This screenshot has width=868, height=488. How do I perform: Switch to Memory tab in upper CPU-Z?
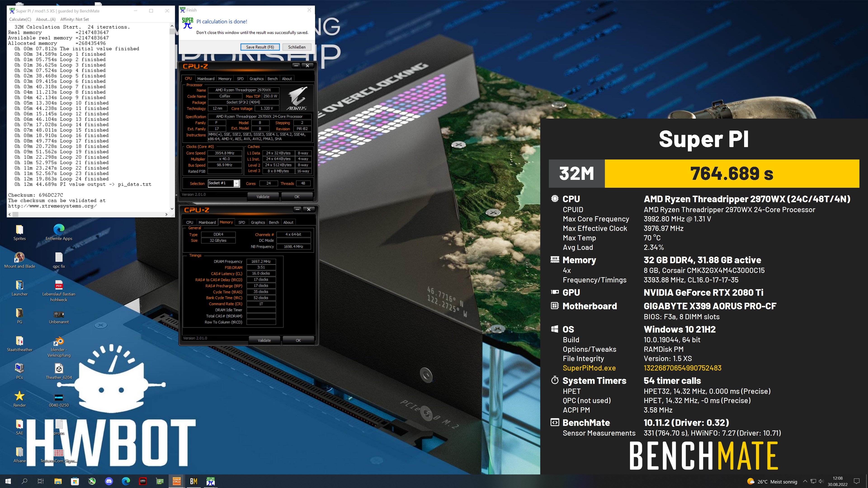click(x=225, y=78)
